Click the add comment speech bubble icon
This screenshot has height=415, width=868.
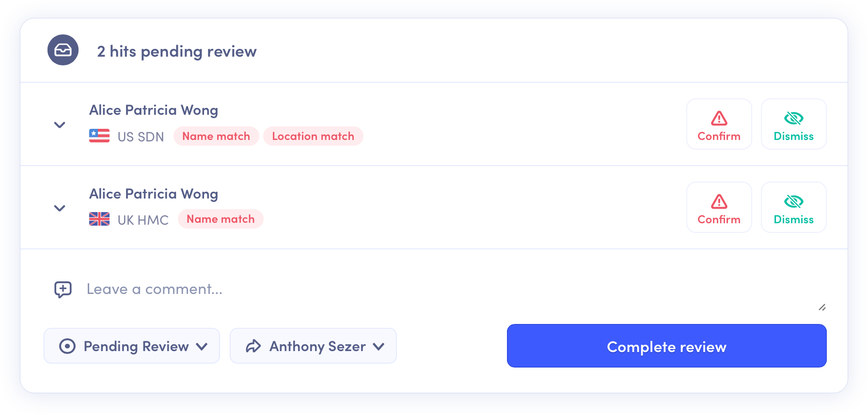[63, 290]
